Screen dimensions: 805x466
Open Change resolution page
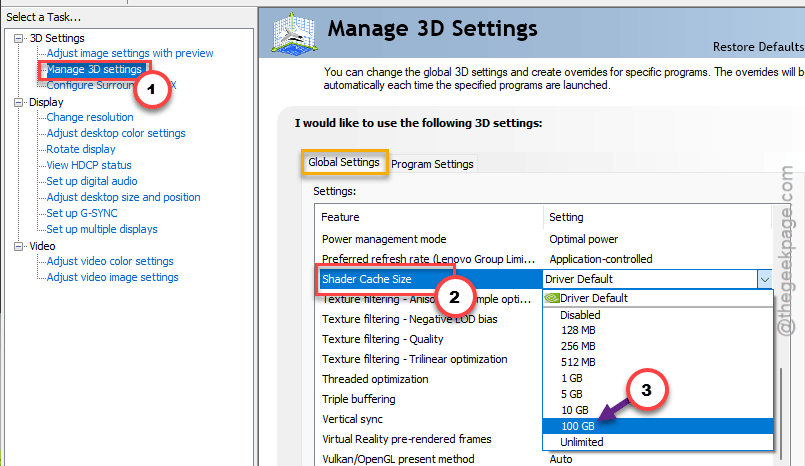(x=90, y=118)
